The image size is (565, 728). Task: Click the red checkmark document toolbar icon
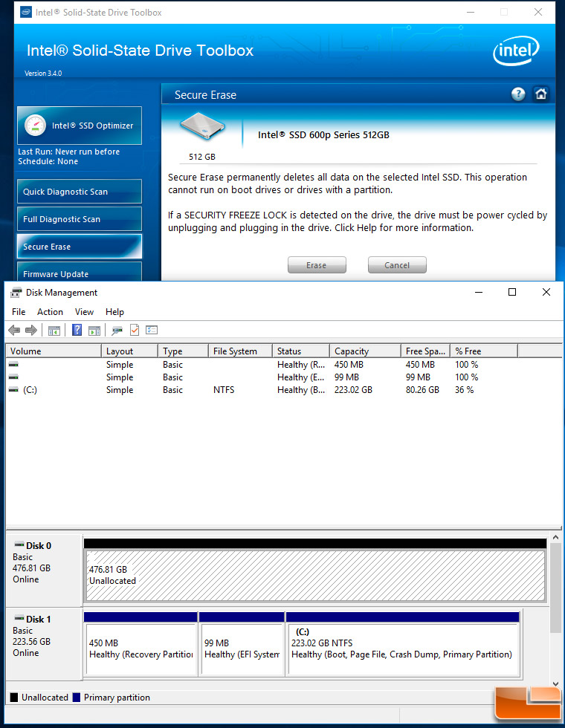[135, 330]
